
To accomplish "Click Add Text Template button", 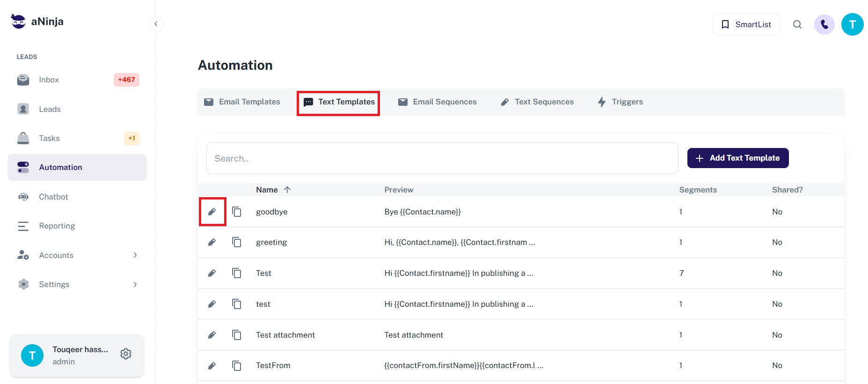I will (737, 158).
